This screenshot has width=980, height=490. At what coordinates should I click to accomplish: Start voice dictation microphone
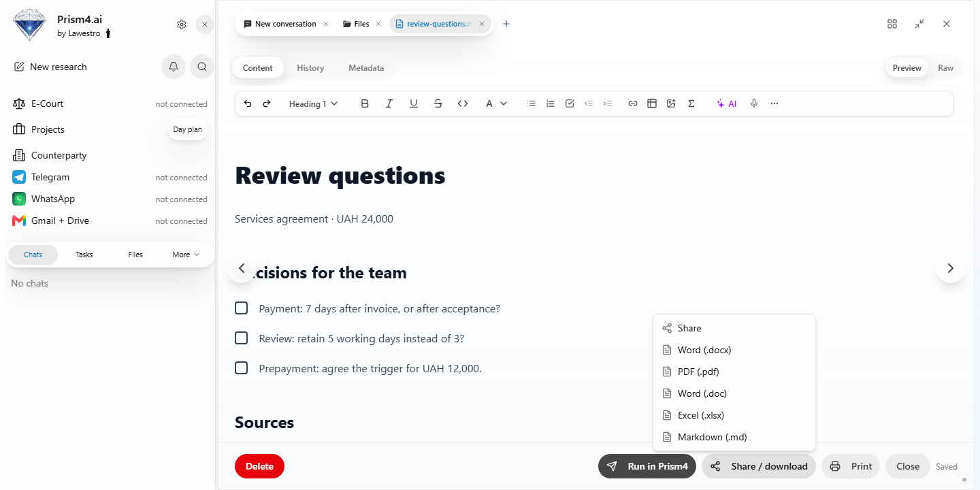click(x=754, y=103)
